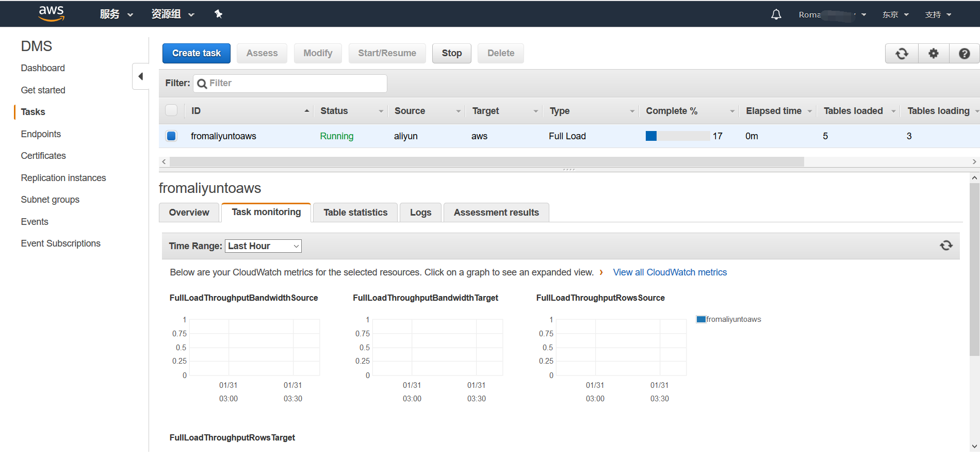Open Subnet groups in sidebar
Image resolution: width=980 pixels, height=457 pixels.
(50, 200)
